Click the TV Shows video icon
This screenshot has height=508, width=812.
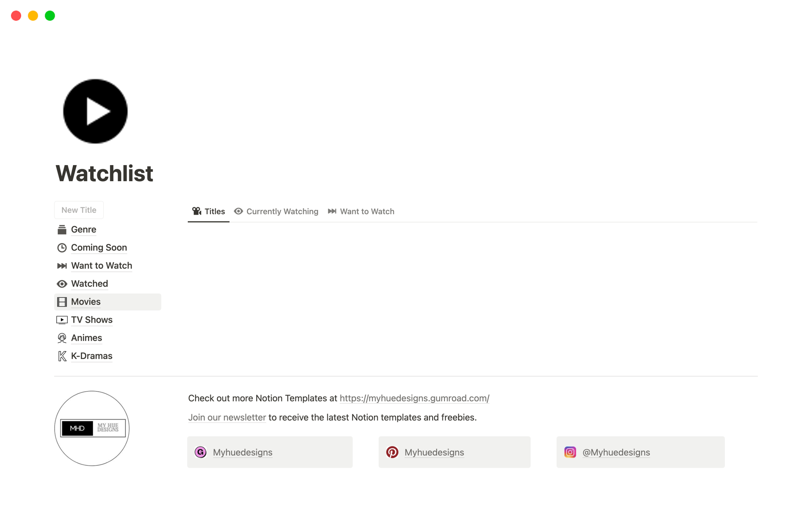[62, 320]
